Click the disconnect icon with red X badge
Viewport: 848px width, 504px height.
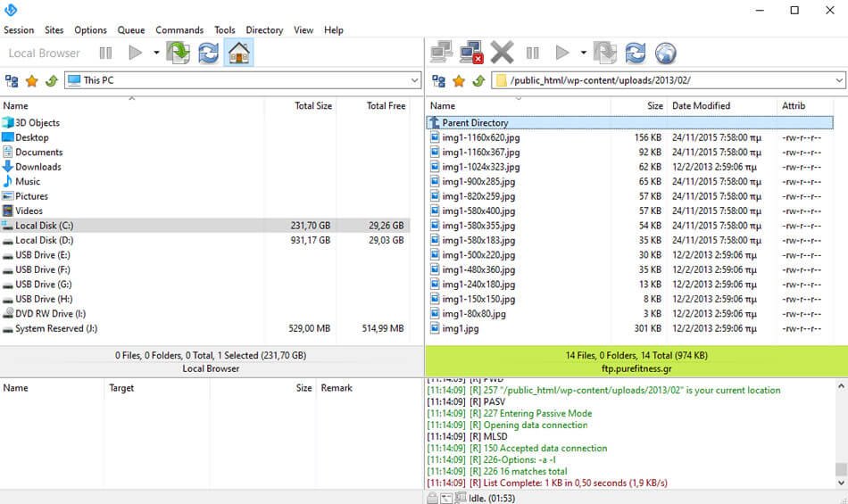point(471,54)
